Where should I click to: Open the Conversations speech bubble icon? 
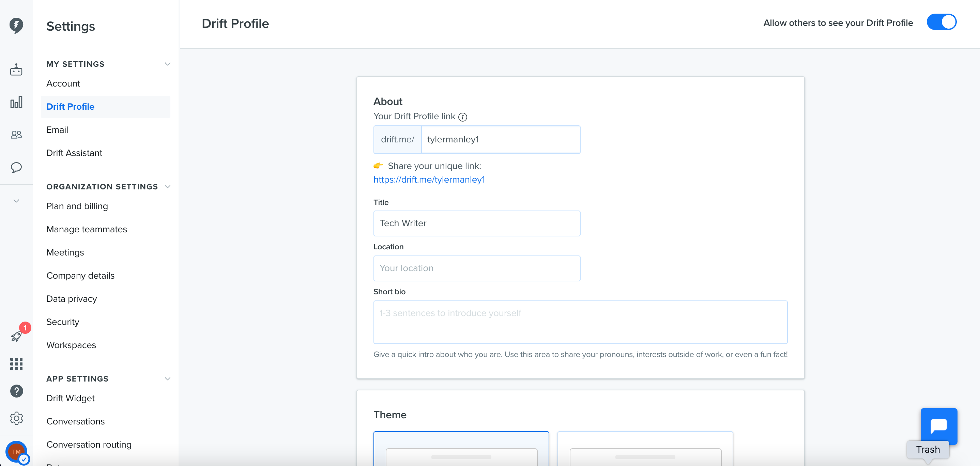[x=16, y=167]
